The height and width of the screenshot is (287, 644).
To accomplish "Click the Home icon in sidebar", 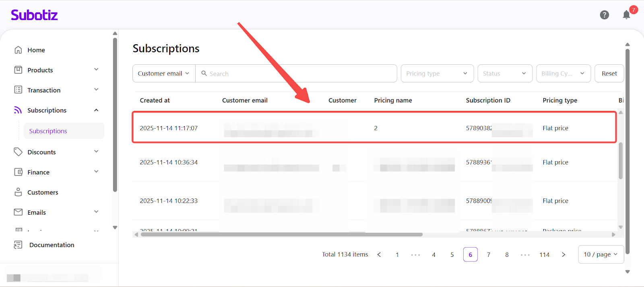I will coord(18,50).
